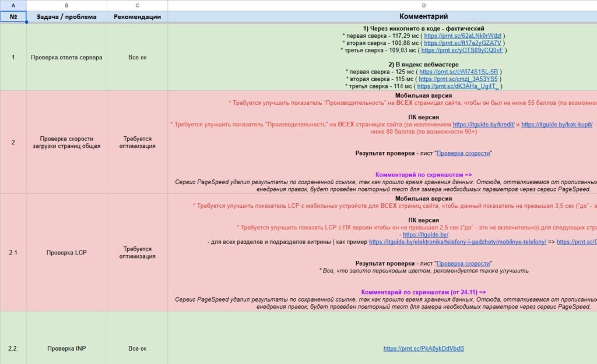Open the prnt.sc link for 109,03 мс check
Screen dimensions: 597x364
[x=462, y=50]
